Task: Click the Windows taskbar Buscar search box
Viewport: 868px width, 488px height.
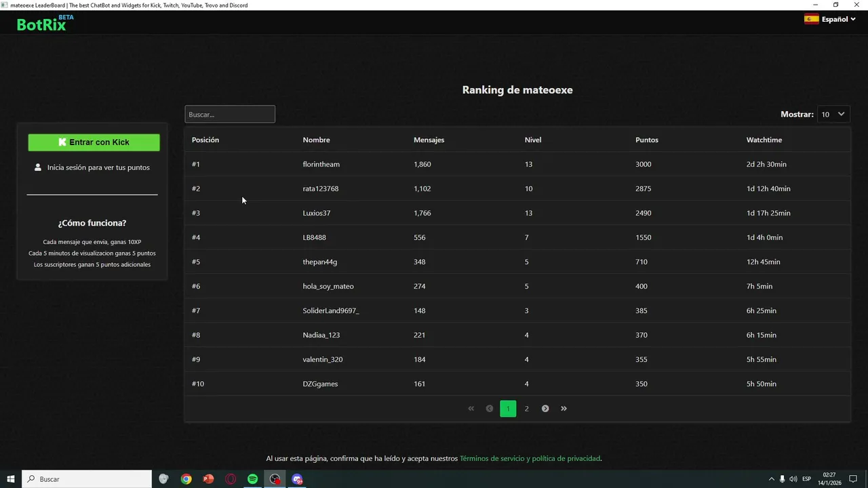Action: click(87, 479)
